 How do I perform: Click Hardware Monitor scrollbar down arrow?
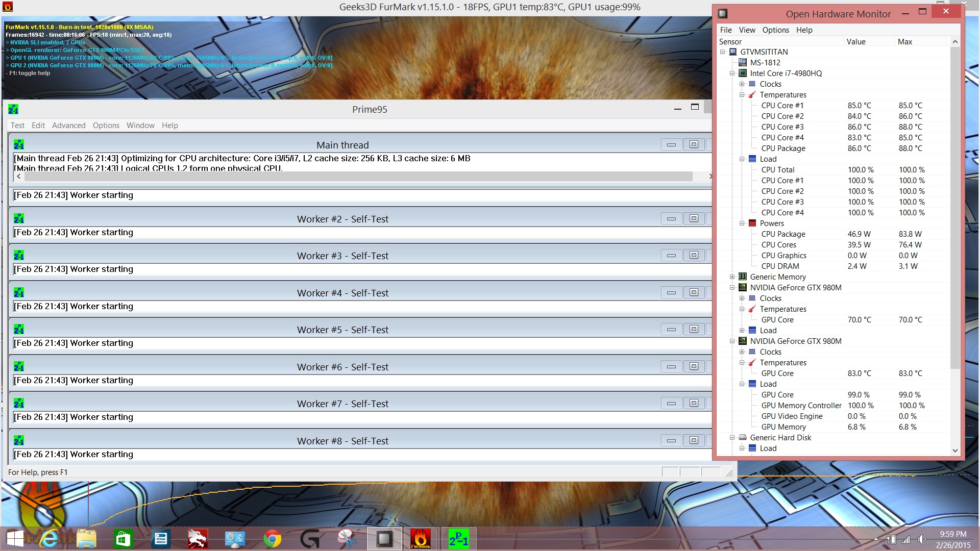point(955,450)
